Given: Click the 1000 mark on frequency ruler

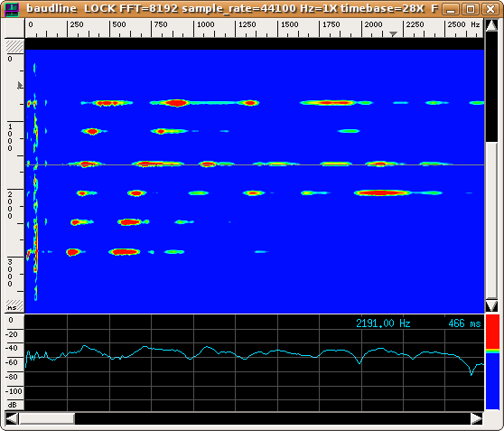Looking at the screenshot, I should (205, 24).
